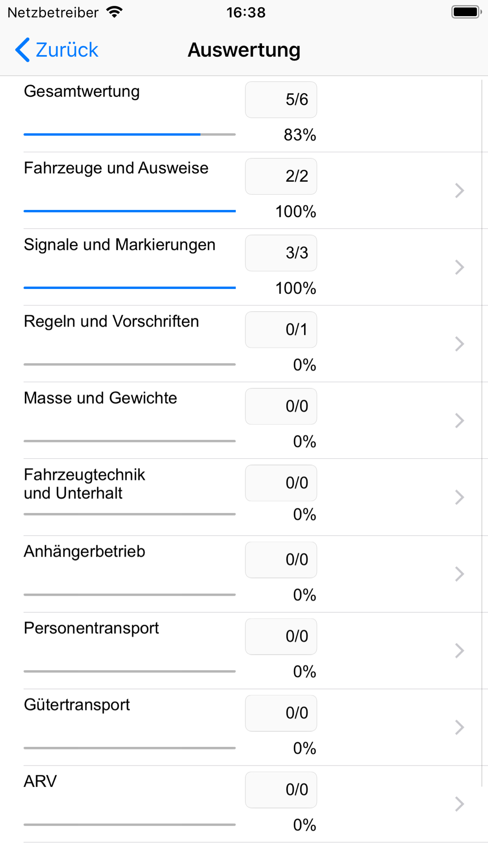Viewport: 488px width, 868px height.
Task: Tap the Wi-Fi status icon
Action: pos(114,12)
